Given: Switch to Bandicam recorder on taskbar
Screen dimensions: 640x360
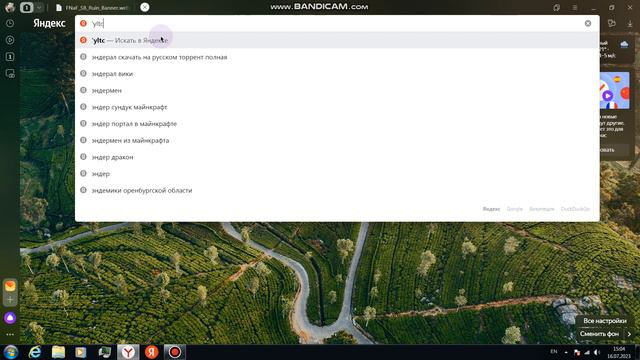Looking at the screenshot, I should point(175,352).
